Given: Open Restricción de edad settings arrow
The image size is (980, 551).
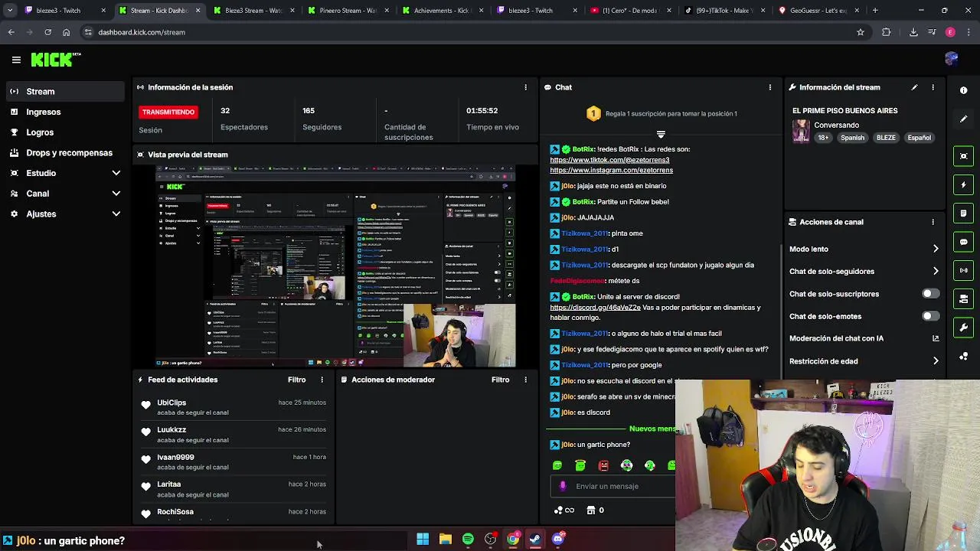Looking at the screenshot, I should coord(936,361).
